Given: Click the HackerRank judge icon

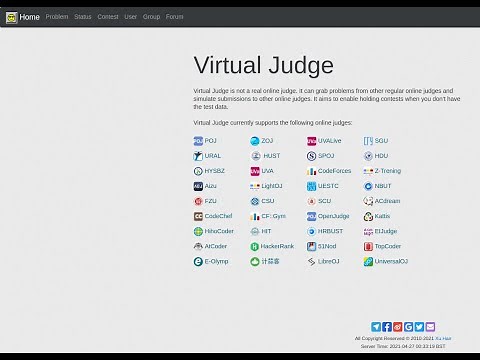Looking at the screenshot, I should click(255, 246).
